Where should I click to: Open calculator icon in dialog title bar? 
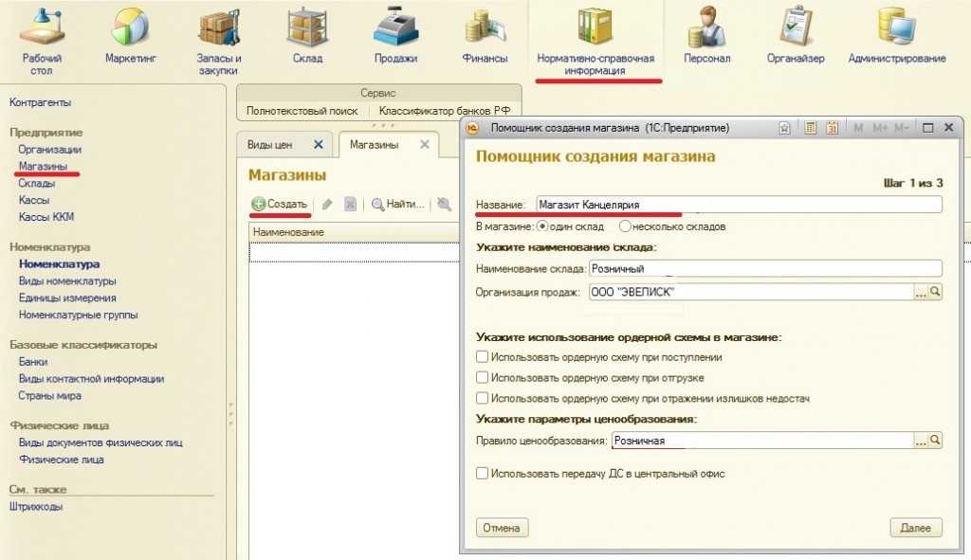coord(811,128)
